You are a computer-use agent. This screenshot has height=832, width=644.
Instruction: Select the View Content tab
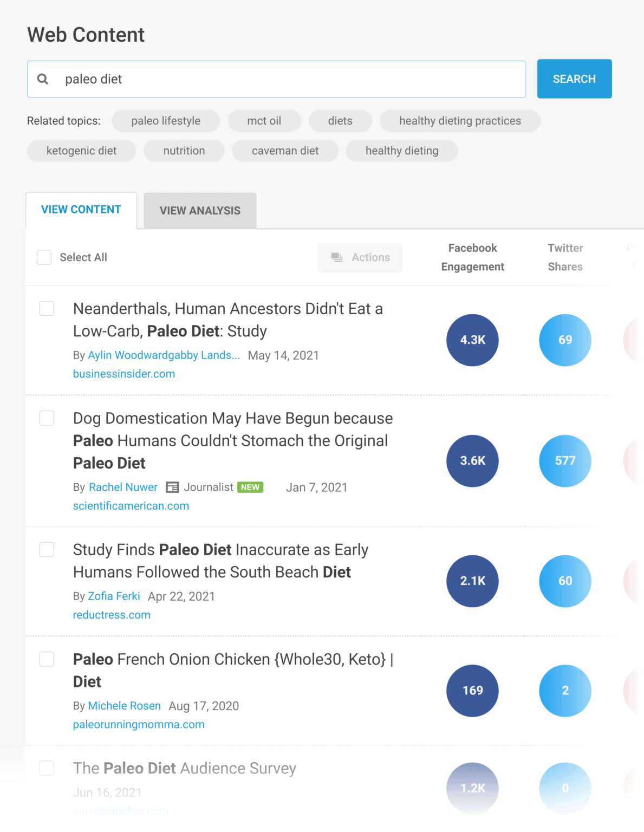point(81,209)
